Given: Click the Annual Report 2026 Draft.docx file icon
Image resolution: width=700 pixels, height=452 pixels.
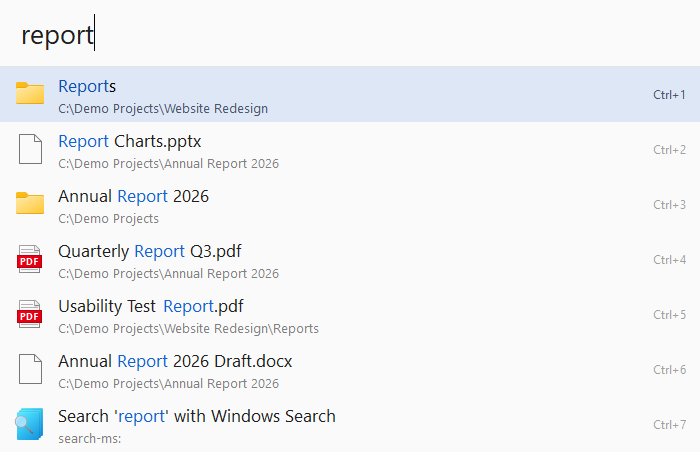Looking at the screenshot, I should click(30, 369).
